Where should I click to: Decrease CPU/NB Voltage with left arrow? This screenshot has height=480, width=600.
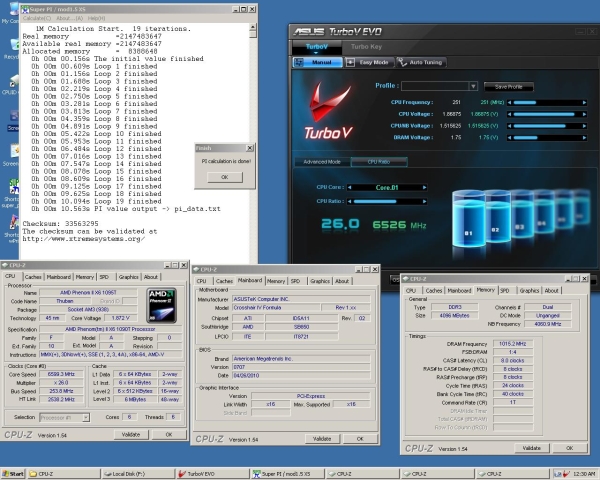[x=509, y=126]
